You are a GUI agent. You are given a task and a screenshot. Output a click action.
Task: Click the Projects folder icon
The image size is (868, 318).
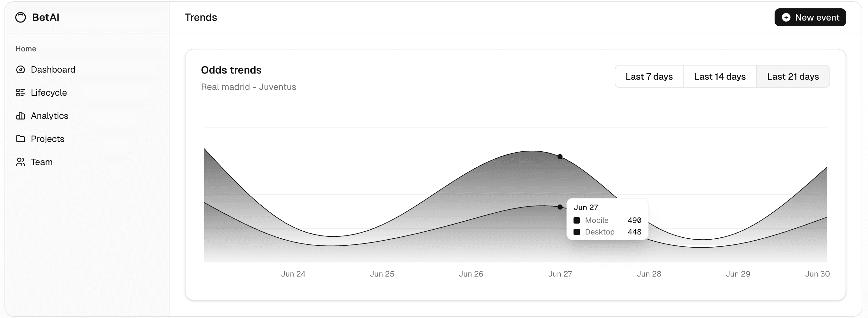(21, 138)
